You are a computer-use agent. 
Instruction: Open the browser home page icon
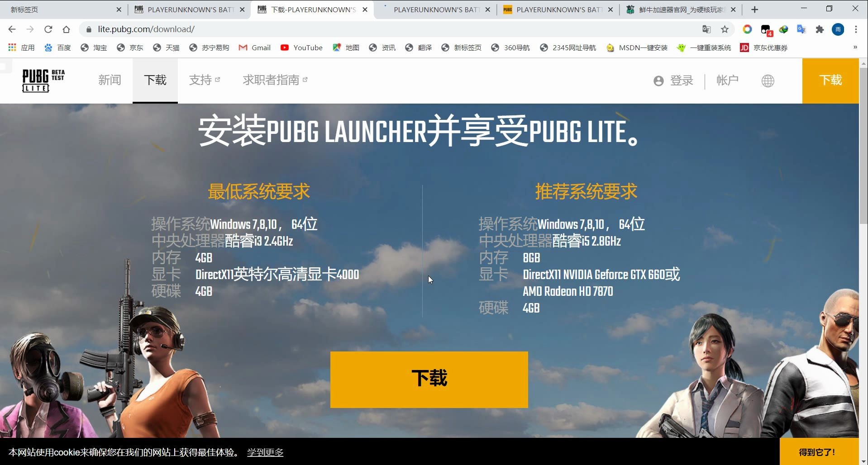67,29
